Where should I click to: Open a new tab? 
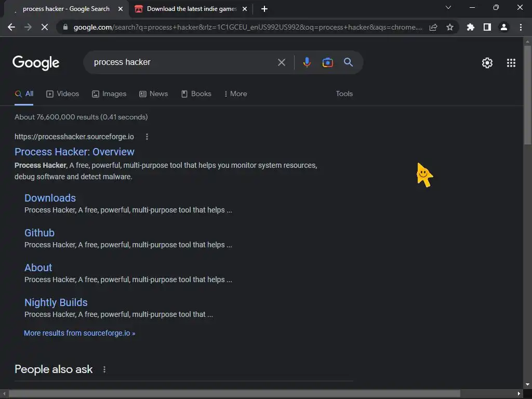coord(264,9)
